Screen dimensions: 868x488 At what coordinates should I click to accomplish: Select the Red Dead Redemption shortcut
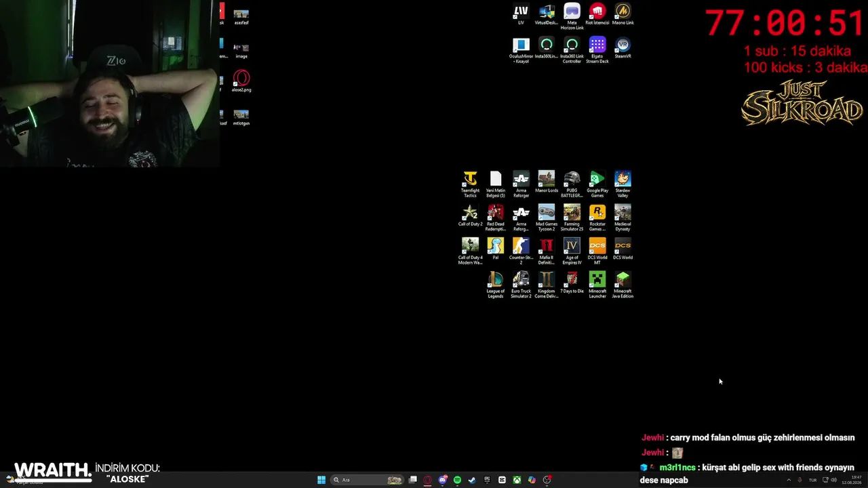[x=496, y=218]
